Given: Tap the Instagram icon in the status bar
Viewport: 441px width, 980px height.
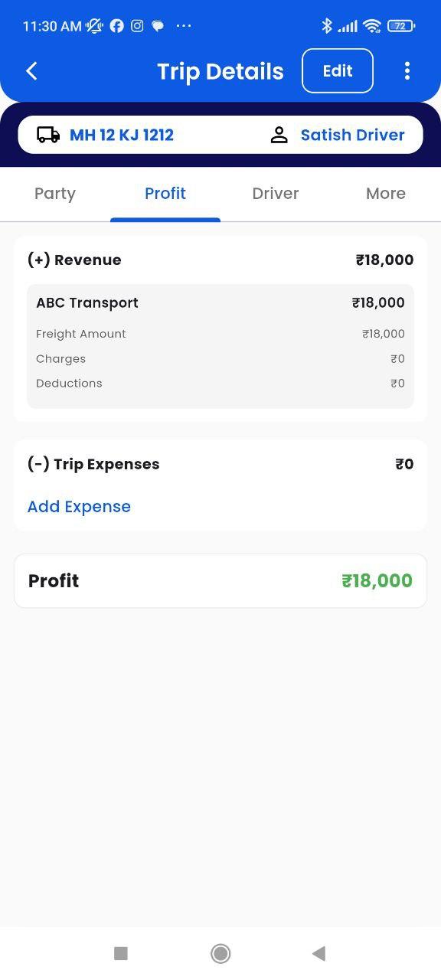Looking at the screenshot, I should click(137, 25).
